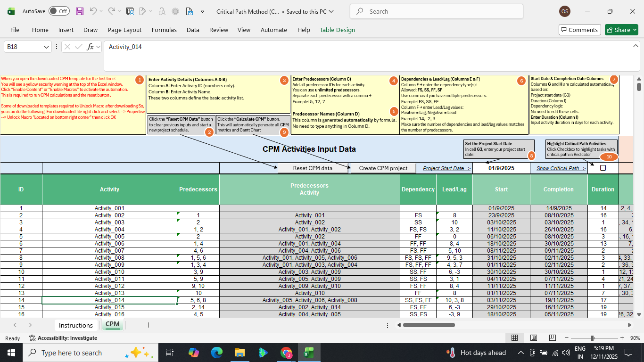The width and height of the screenshot is (644, 362).
Task: Open the Formulas ribbon tab
Action: (x=164, y=30)
